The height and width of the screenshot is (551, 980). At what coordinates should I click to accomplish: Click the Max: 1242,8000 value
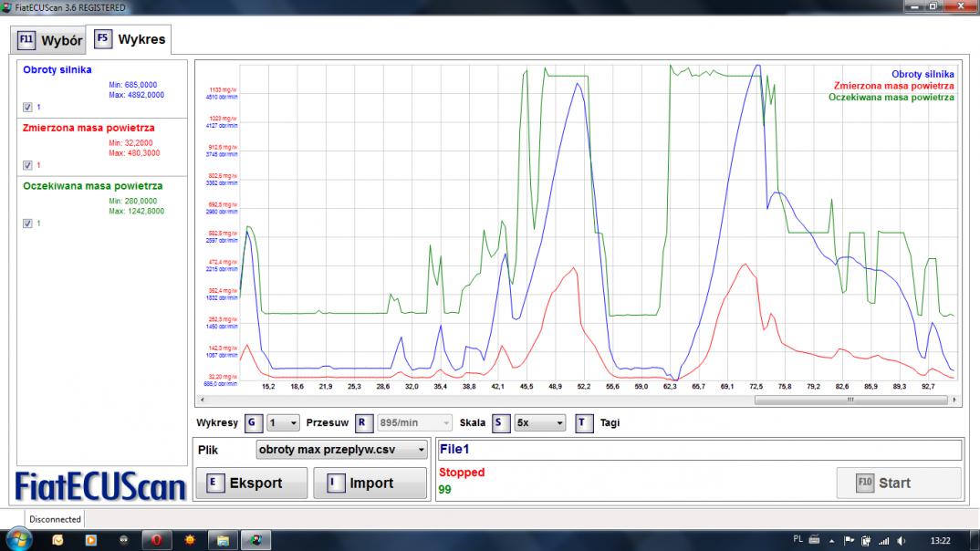tap(136, 212)
